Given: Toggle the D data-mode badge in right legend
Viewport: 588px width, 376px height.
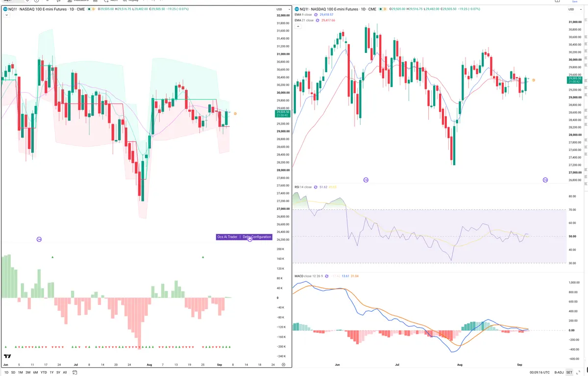Looking at the screenshot, I should pos(385,9).
